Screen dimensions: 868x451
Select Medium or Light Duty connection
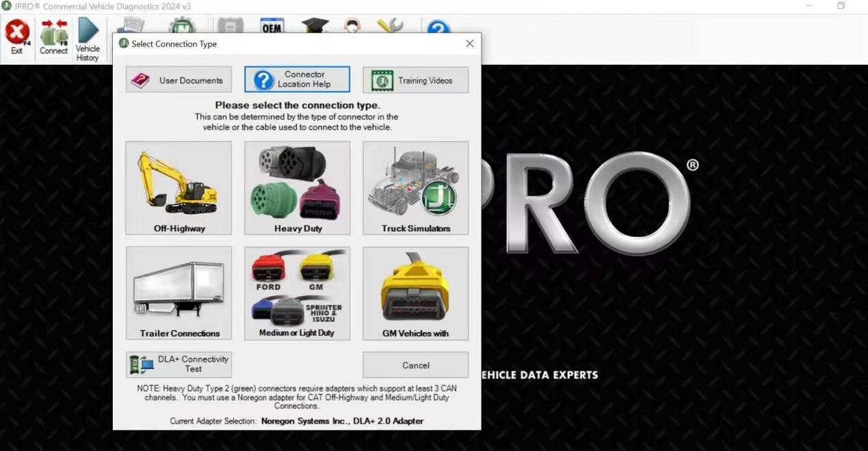pyautogui.click(x=297, y=293)
